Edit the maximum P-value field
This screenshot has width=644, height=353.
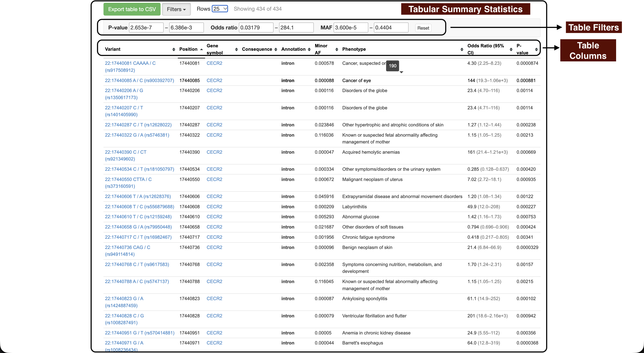tap(187, 27)
